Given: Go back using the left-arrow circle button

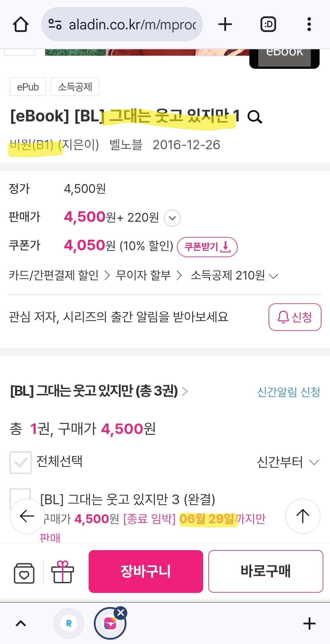Looking at the screenshot, I should [x=27, y=516].
